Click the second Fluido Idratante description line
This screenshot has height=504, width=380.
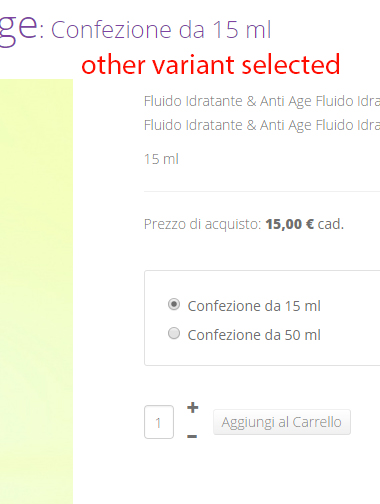click(262, 125)
